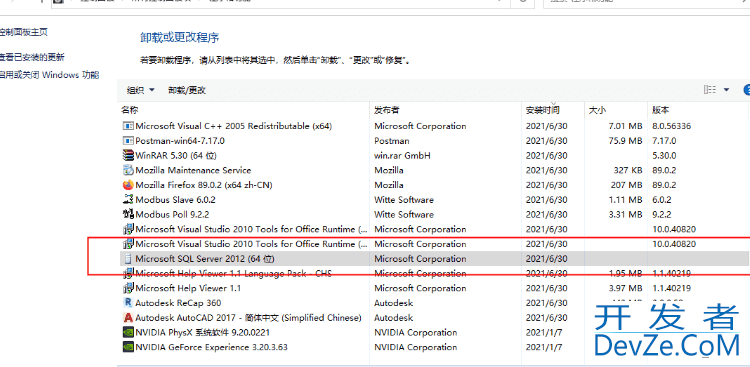Click version 5.30.0 cell

coord(664,156)
